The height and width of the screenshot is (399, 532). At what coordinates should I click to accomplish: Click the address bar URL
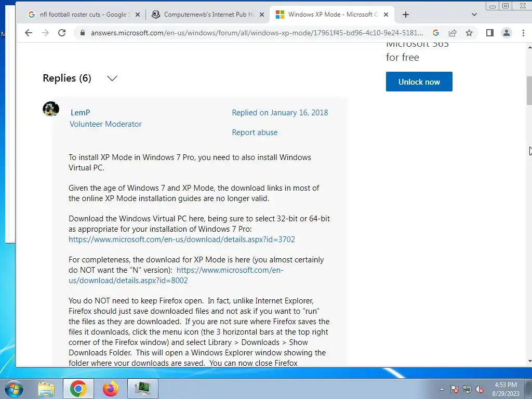tap(257, 33)
